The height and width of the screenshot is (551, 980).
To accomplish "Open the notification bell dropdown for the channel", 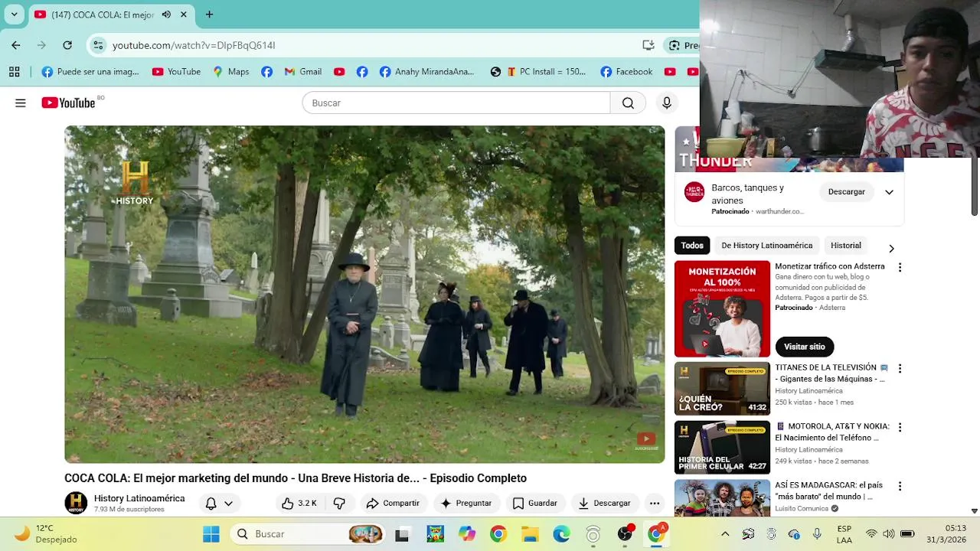I will point(218,503).
